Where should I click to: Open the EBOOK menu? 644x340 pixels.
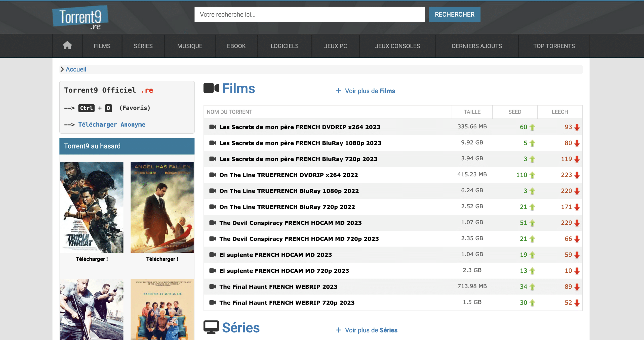[x=236, y=46]
